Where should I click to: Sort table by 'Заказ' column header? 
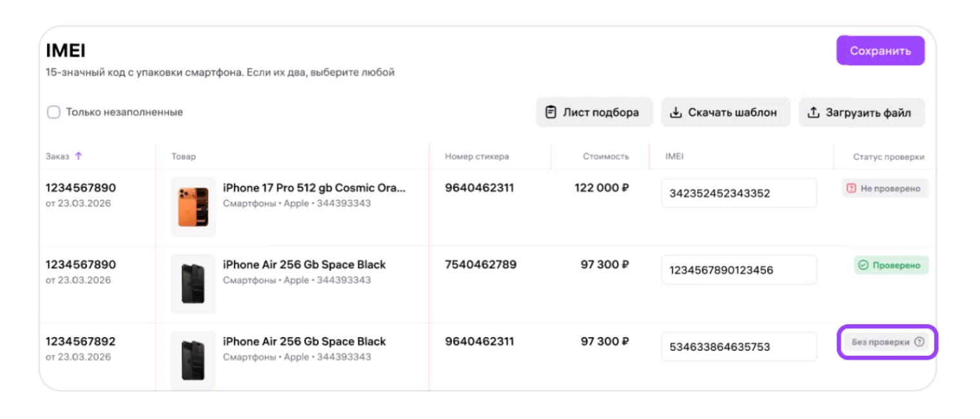coord(57,156)
